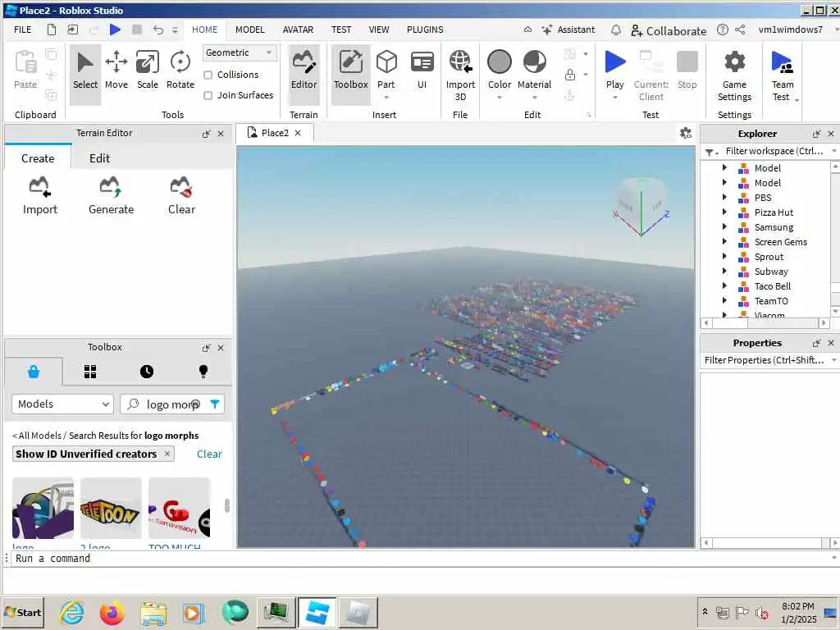Open Toolbox Inventory grid tab
This screenshot has height=630, width=840.
(90, 372)
